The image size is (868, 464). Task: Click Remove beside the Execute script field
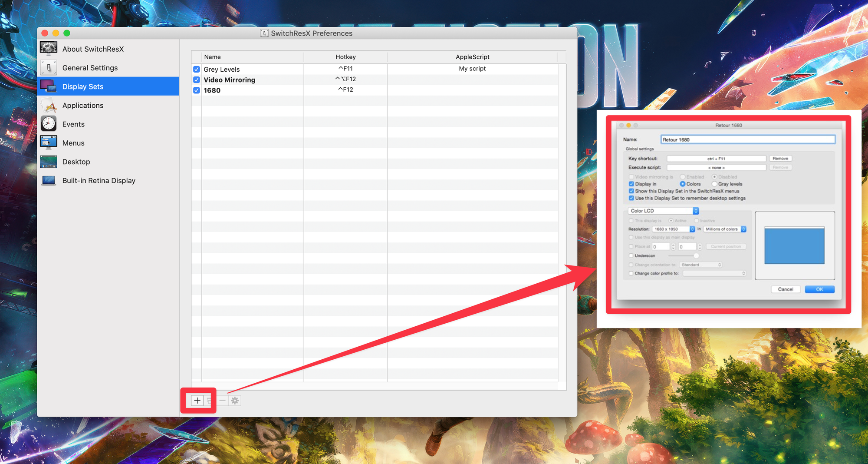pyautogui.click(x=780, y=167)
